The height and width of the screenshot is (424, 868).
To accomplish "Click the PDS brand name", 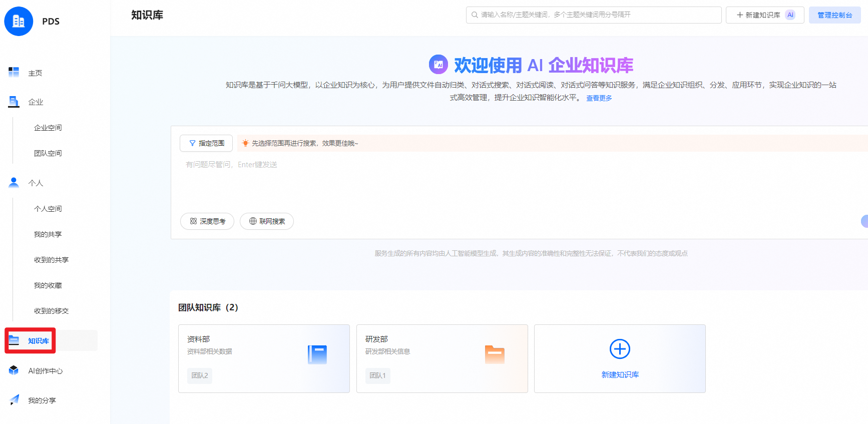I will (x=51, y=22).
